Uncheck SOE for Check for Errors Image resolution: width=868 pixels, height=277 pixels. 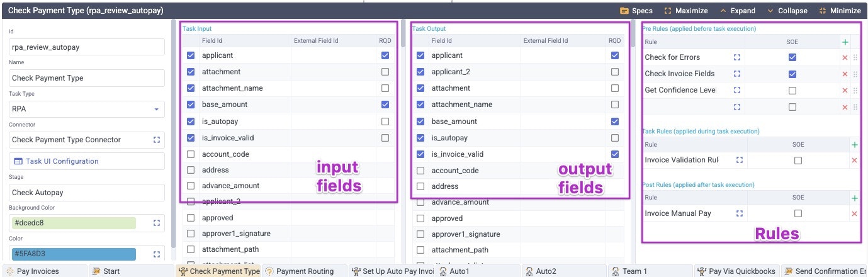[792, 57]
